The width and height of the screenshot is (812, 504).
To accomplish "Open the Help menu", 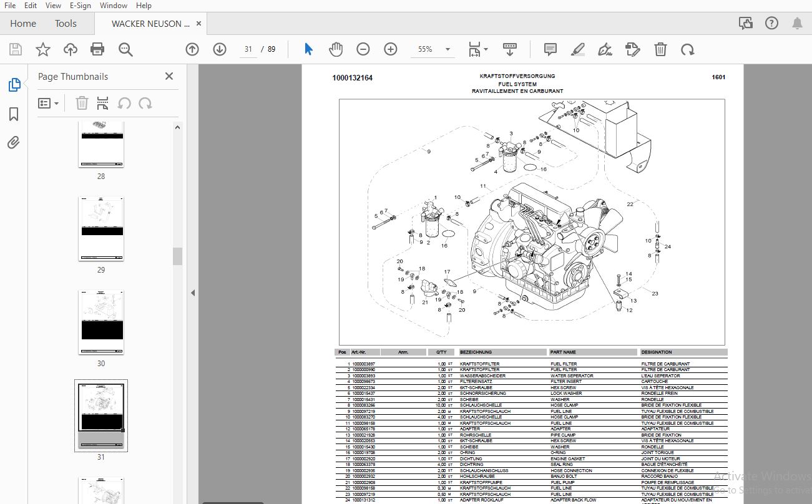I will coord(144,6).
